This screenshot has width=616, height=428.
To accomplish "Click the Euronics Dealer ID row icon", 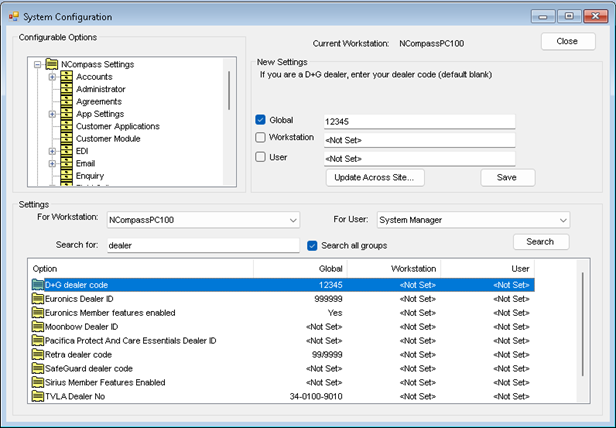I will pyautogui.click(x=38, y=299).
